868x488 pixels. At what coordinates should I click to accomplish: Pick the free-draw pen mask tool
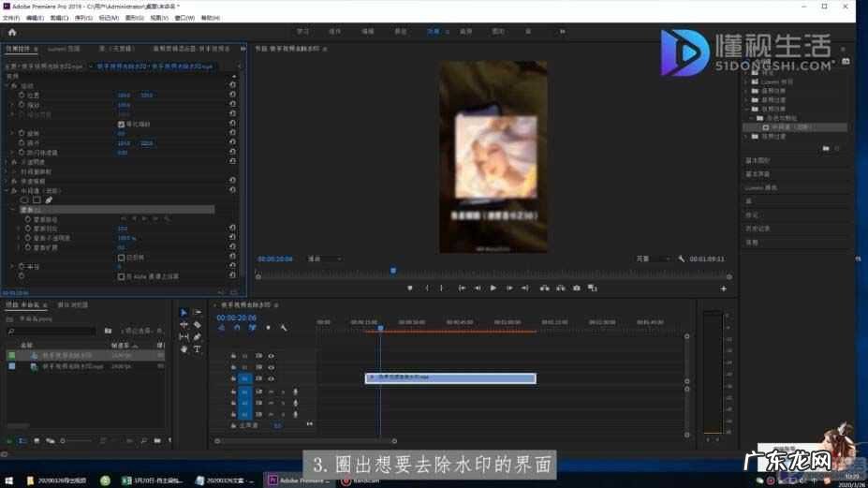(x=49, y=200)
